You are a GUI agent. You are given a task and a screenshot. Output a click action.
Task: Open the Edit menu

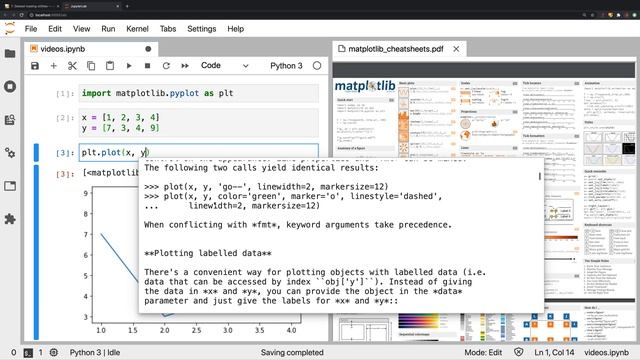click(x=55, y=29)
